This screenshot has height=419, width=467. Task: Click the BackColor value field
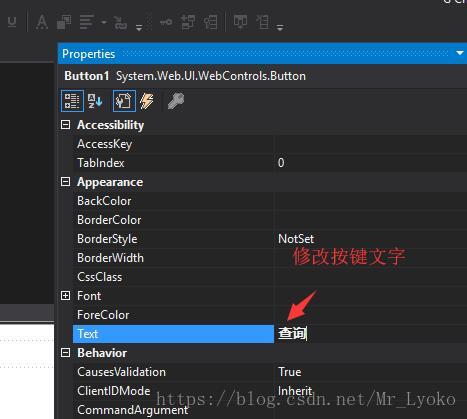point(371,201)
